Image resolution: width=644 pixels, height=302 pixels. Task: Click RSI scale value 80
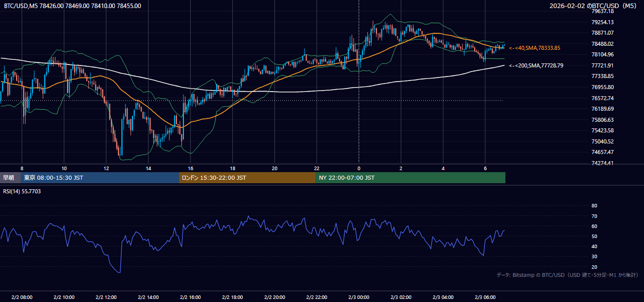click(594, 206)
